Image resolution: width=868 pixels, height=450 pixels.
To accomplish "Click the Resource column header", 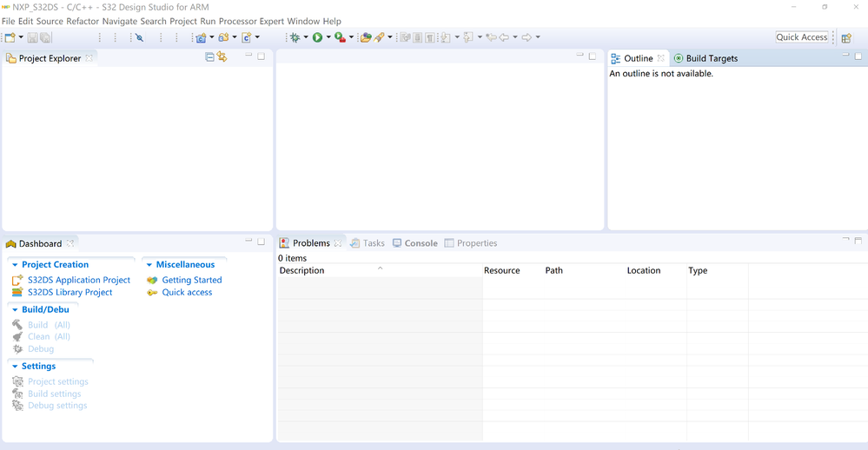I will (514, 270).
